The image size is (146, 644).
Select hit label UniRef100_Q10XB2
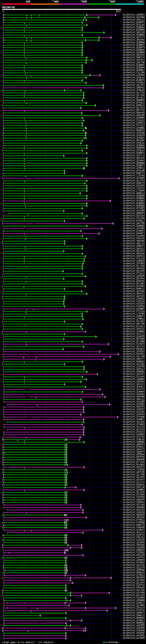134,364
